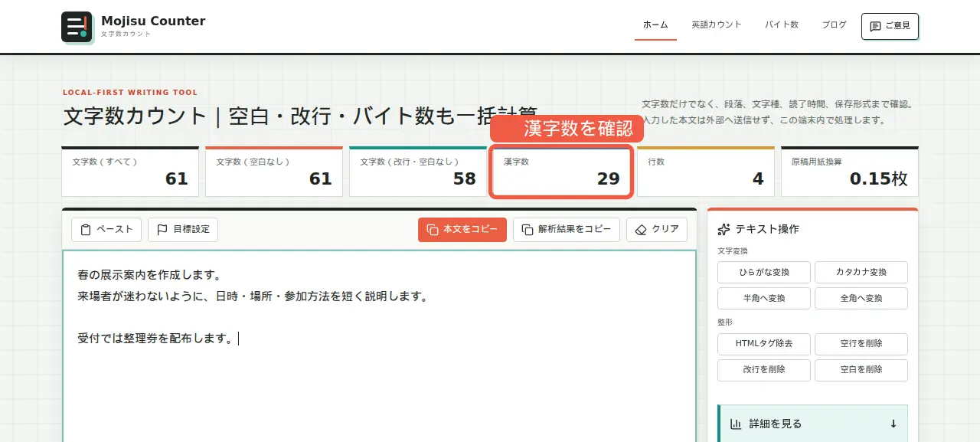Image resolution: width=980 pixels, height=442 pixels.
Task: Click the bar chart icon in 詳細を見る
Action: [736, 424]
